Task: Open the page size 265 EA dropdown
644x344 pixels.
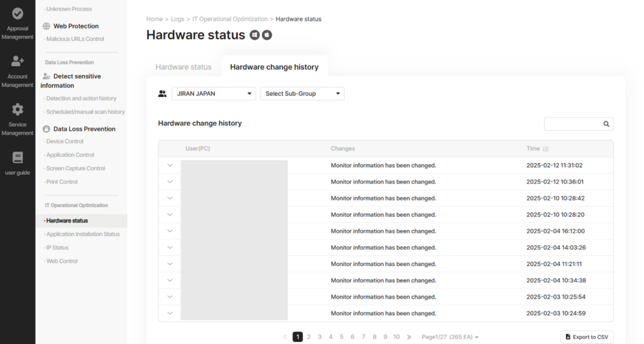Action: click(x=450, y=337)
